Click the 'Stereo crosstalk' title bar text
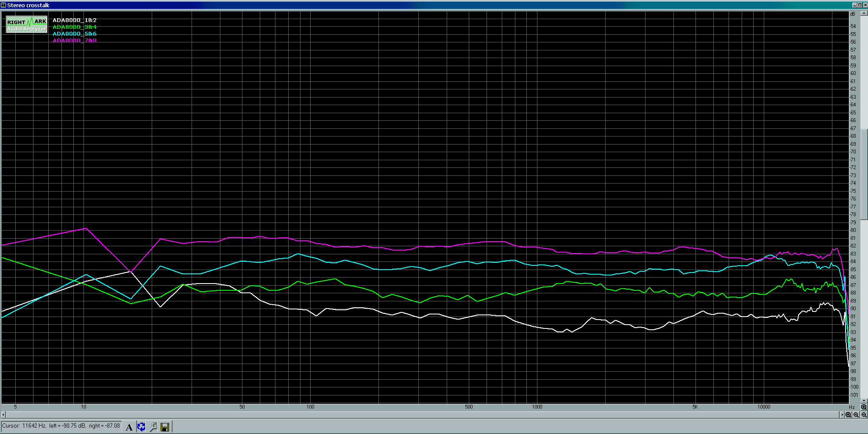This screenshot has width=868, height=434. click(28, 5)
